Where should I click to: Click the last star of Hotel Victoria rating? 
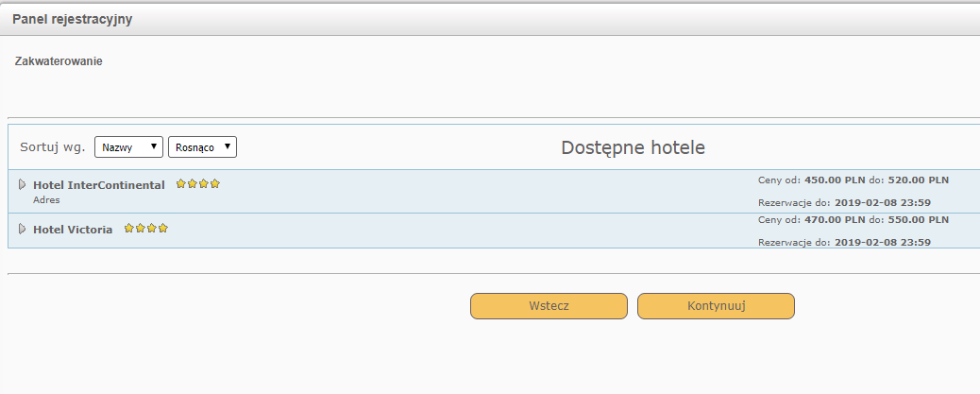pos(163,229)
